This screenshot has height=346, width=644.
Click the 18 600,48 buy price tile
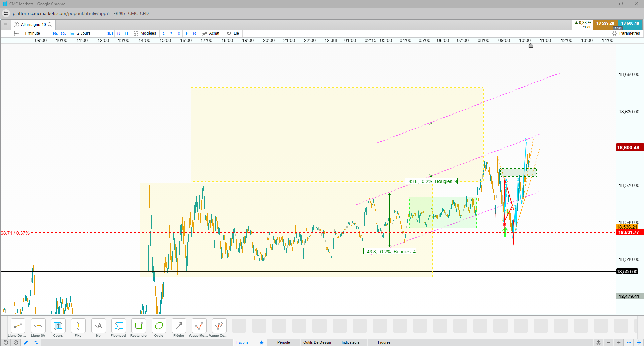[x=630, y=24]
